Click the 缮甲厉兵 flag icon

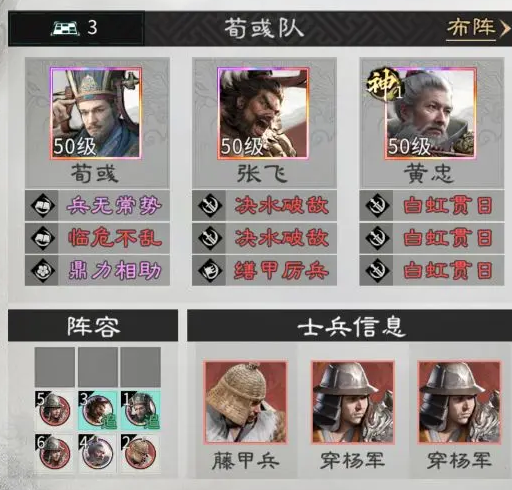click(210, 270)
